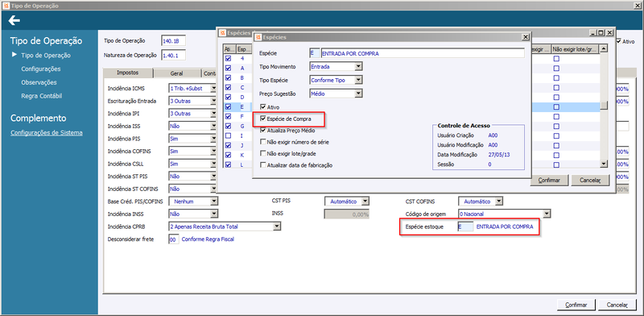This screenshot has height=316, width=644.
Task: Open Preço Sugestão dropdown
Action: click(x=358, y=94)
